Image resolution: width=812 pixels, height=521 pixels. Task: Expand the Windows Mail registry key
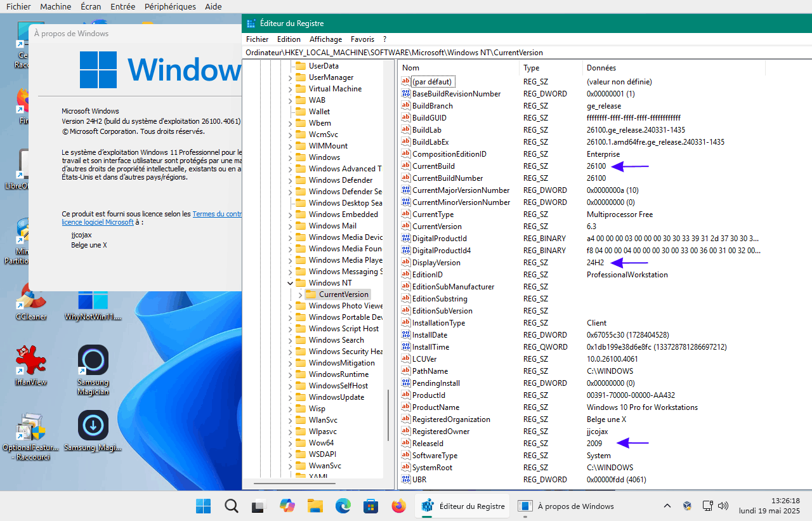[x=291, y=226]
